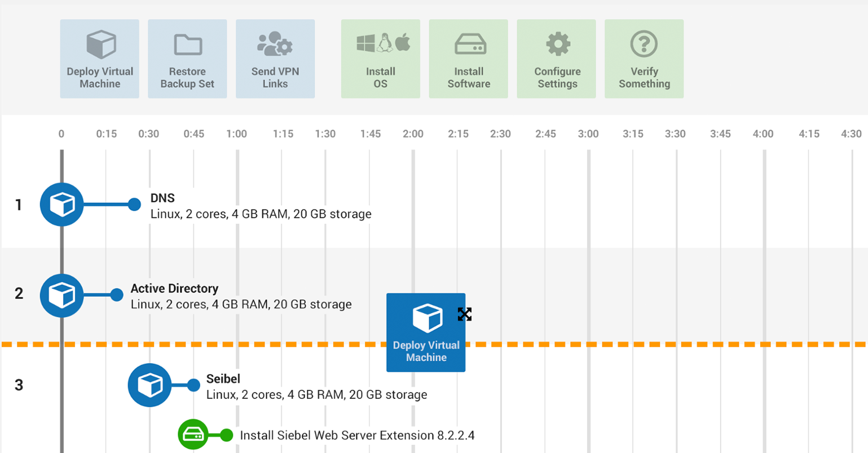The width and height of the screenshot is (868, 453).
Task: Click the 1:00 timeline marker
Action: (x=236, y=134)
